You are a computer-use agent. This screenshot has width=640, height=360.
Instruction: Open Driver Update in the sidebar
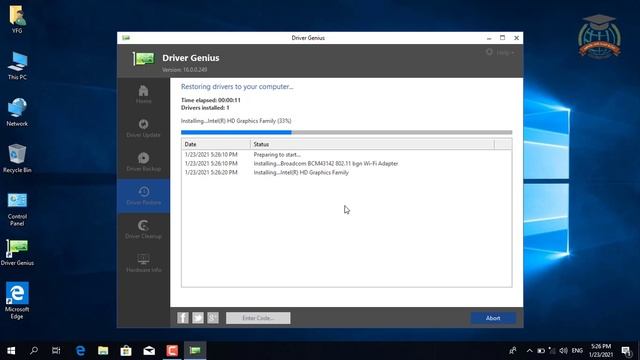[143, 128]
